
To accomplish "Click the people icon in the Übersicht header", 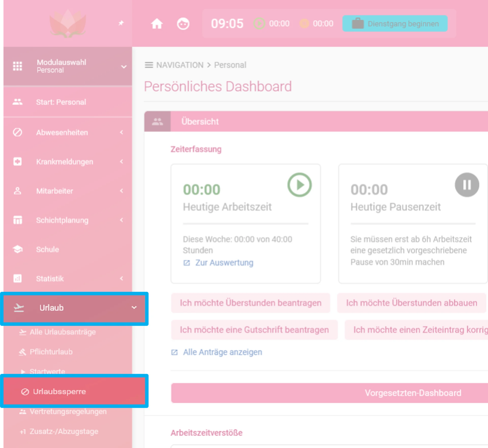I will tap(157, 122).
